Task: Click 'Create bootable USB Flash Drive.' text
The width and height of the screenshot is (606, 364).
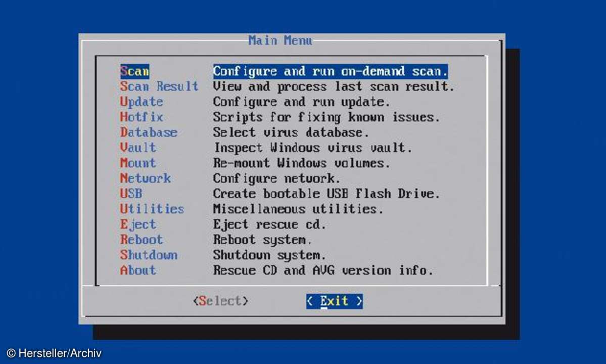Action: [x=327, y=194]
